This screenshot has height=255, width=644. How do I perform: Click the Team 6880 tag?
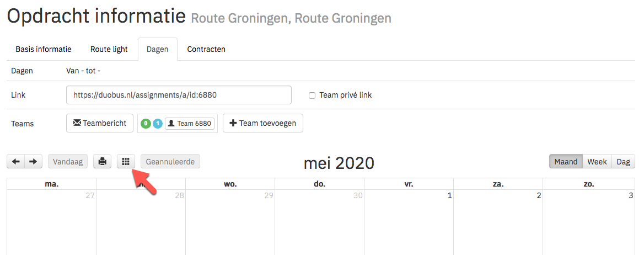190,124
